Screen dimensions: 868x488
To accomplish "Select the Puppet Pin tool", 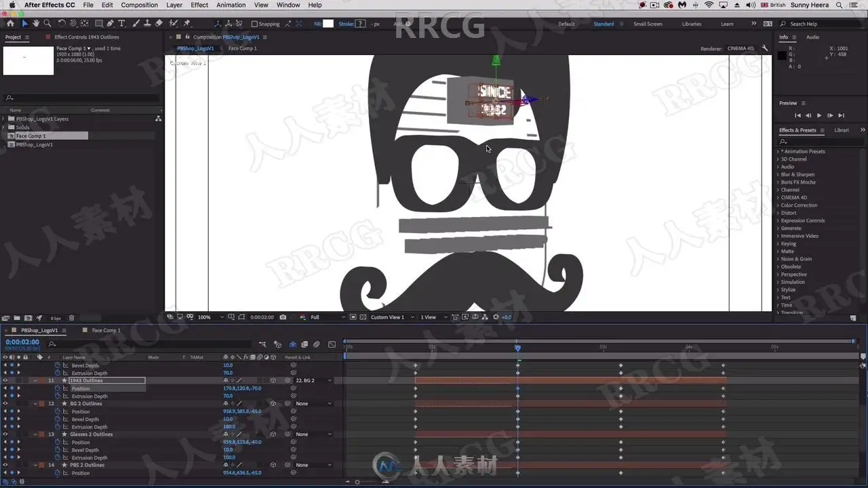I will (x=186, y=24).
